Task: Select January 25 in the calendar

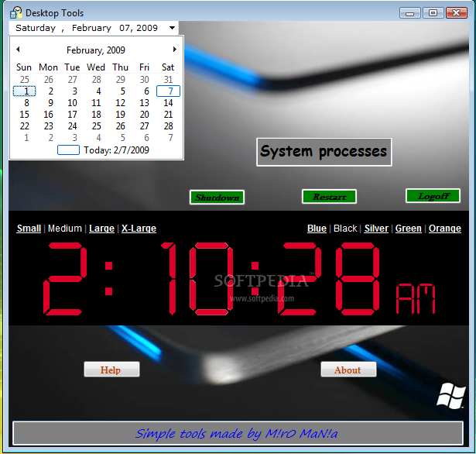Action: pos(24,80)
